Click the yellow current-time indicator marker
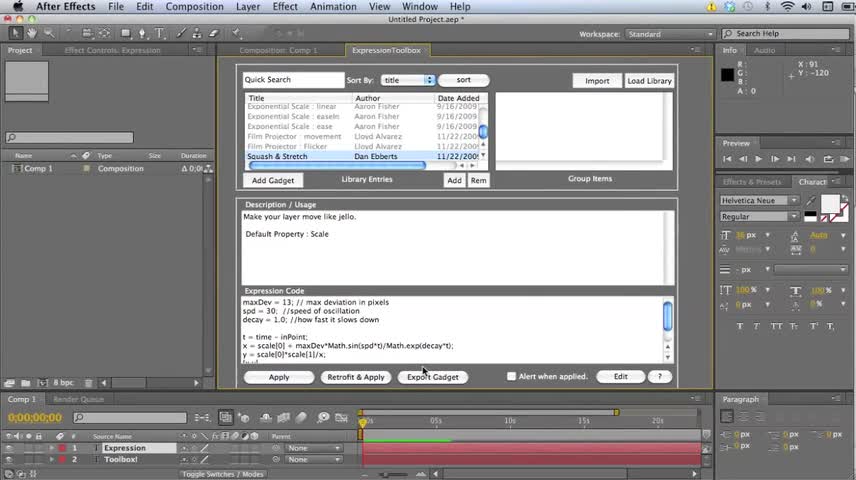Screen dimensions: 856x480 pyautogui.click(x=362, y=423)
